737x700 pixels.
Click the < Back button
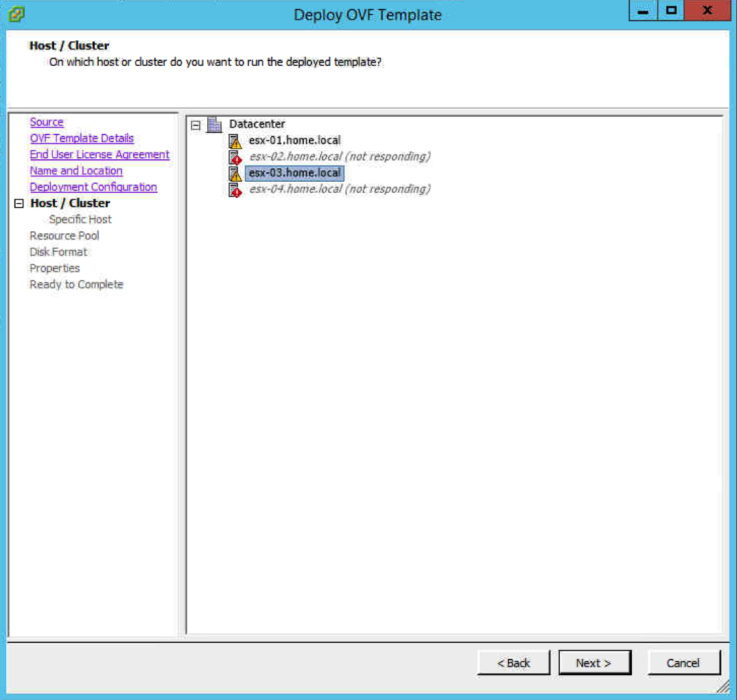514,663
